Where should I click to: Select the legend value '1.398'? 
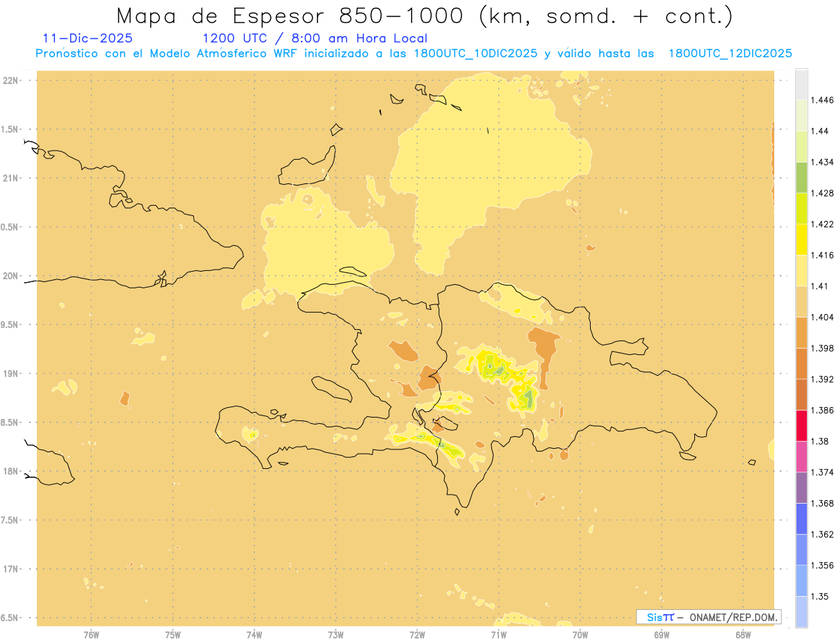823,348
